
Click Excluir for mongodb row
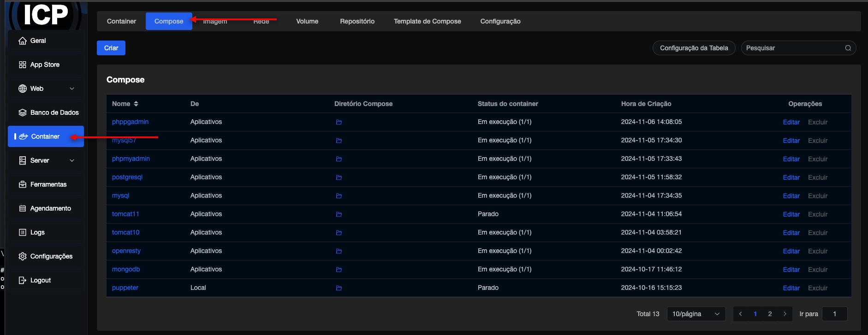click(818, 270)
